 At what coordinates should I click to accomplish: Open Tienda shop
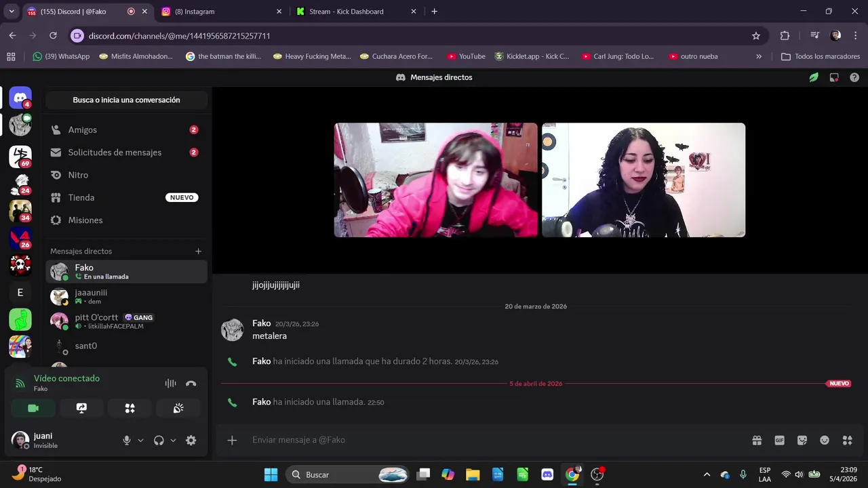(x=126, y=197)
